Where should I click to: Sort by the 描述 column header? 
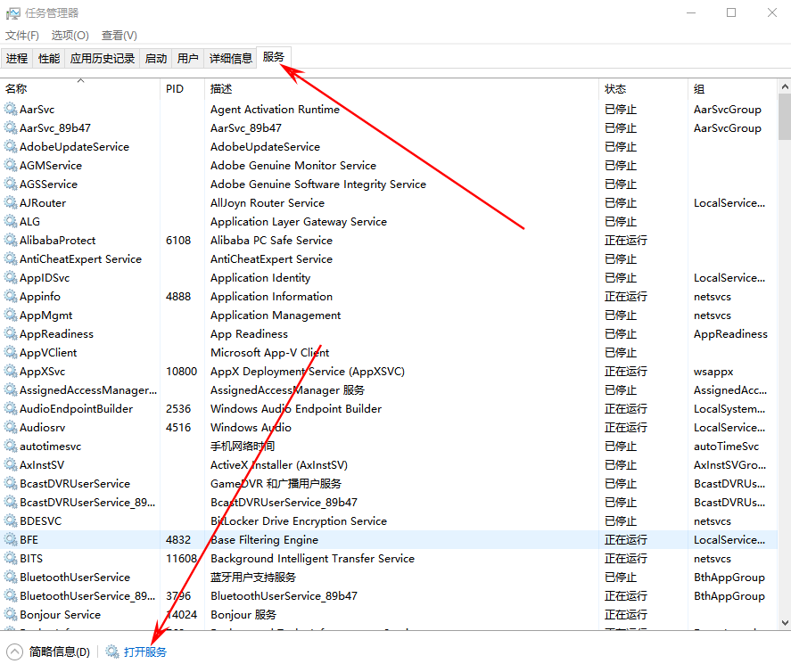(401, 89)
